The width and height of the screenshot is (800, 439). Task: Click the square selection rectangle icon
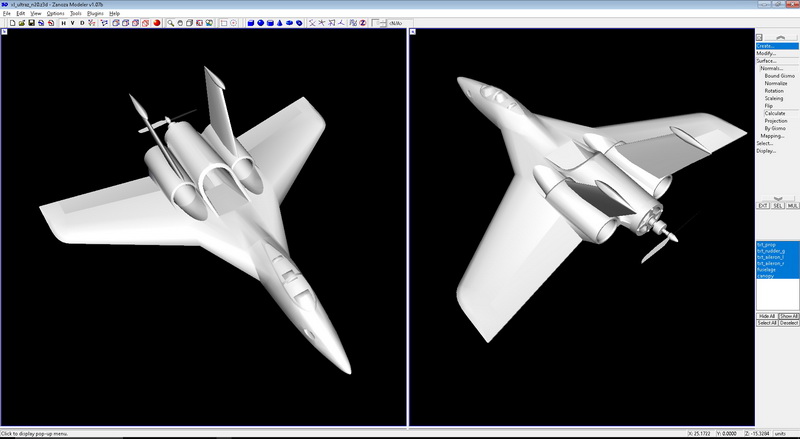pyautogui.click(x=223, y=23)
